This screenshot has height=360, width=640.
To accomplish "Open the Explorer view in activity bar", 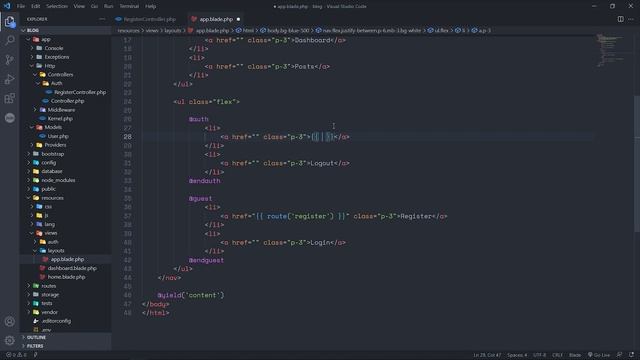I will coord(10,21).
